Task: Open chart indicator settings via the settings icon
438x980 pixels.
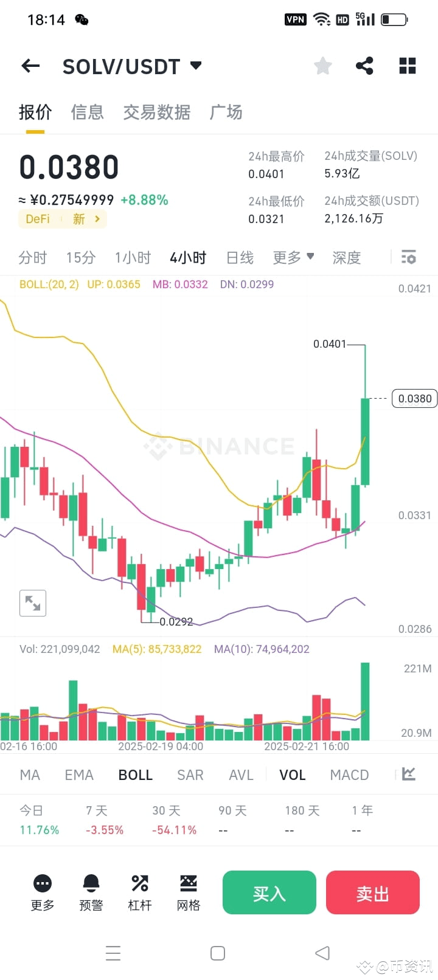Action: coord(409,257)
